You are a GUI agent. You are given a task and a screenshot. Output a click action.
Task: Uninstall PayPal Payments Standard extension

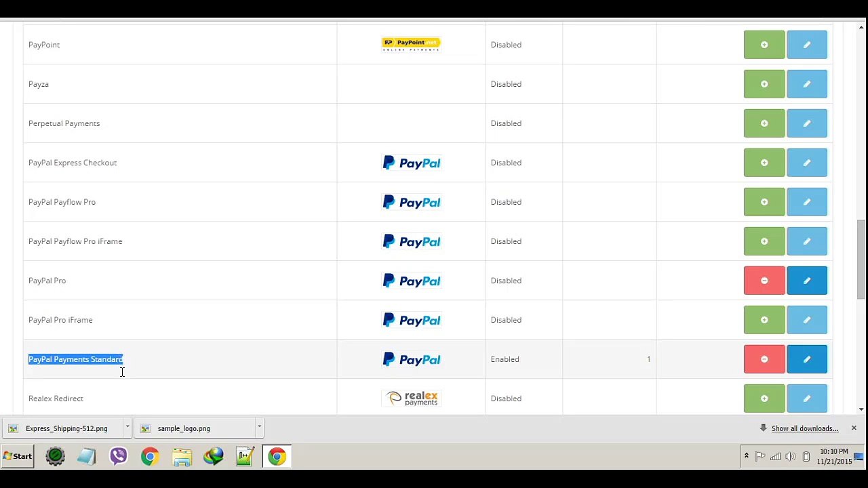764,359
